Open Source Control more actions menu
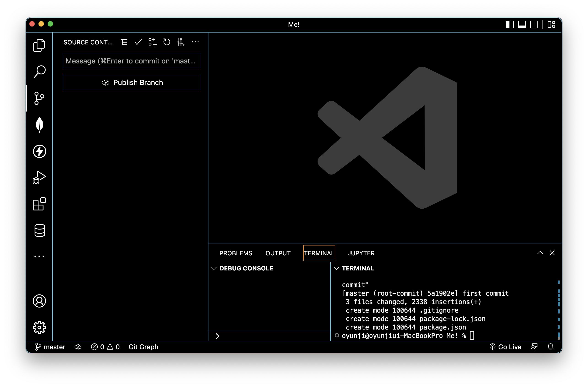Screen dimensions: 588x387 pos(195,42)
